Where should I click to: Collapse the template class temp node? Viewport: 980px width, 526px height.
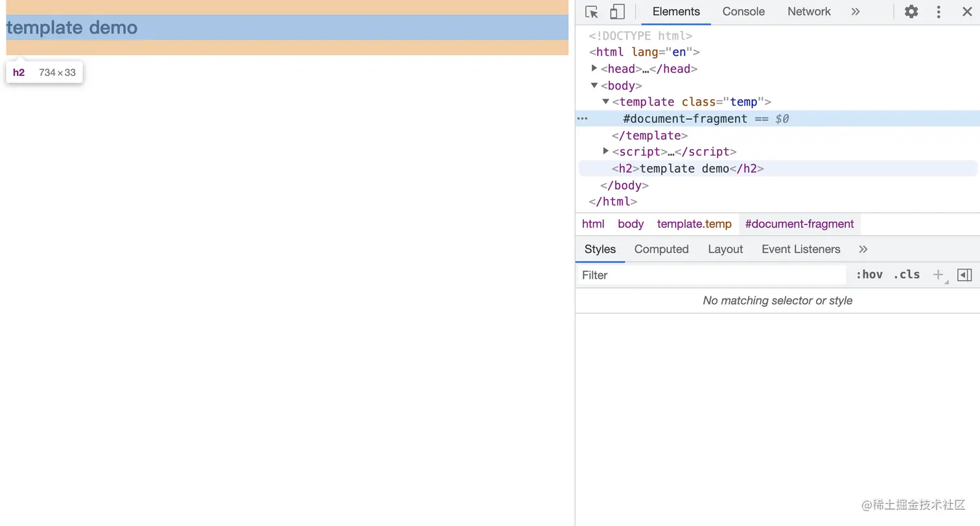point(606,101)
